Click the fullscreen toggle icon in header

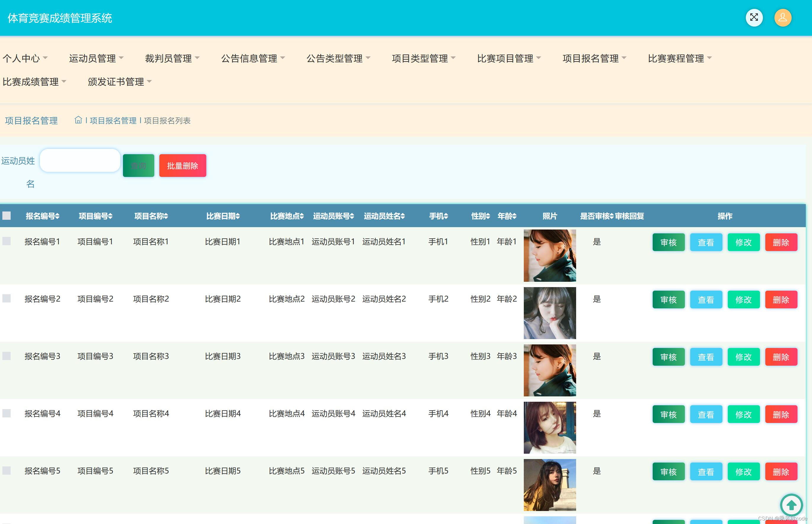tap(754, 17)
